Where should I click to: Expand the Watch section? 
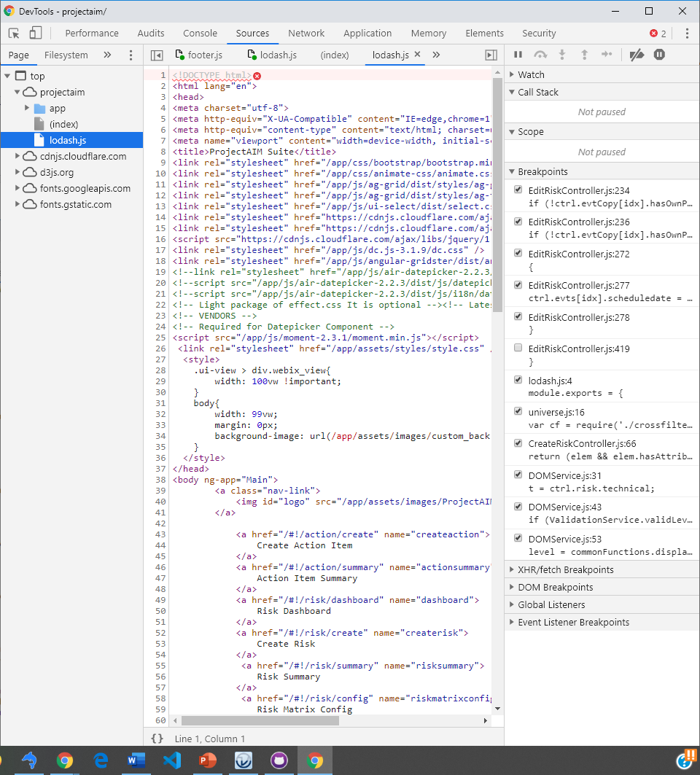tap(512, 74)
